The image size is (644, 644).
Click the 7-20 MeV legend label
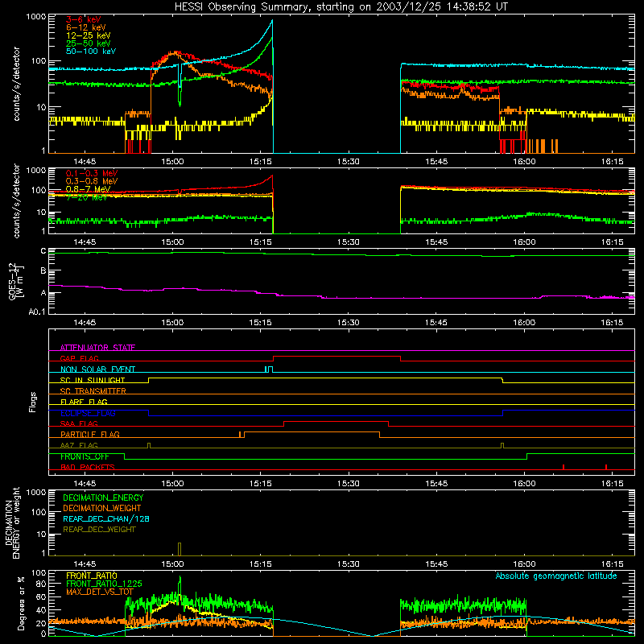pos(86,197)
